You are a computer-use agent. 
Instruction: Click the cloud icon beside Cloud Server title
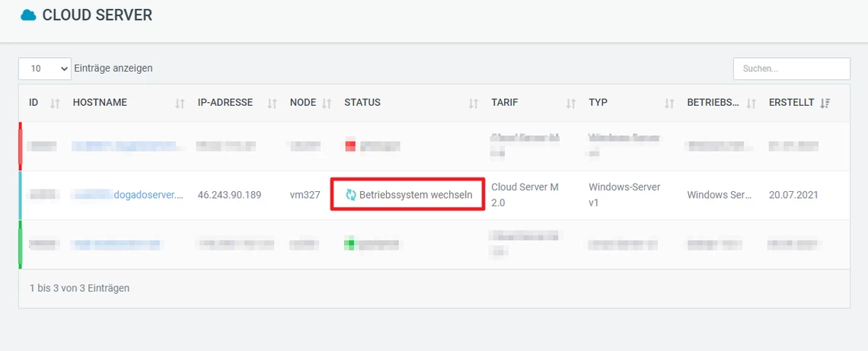(x=28, y=15)
